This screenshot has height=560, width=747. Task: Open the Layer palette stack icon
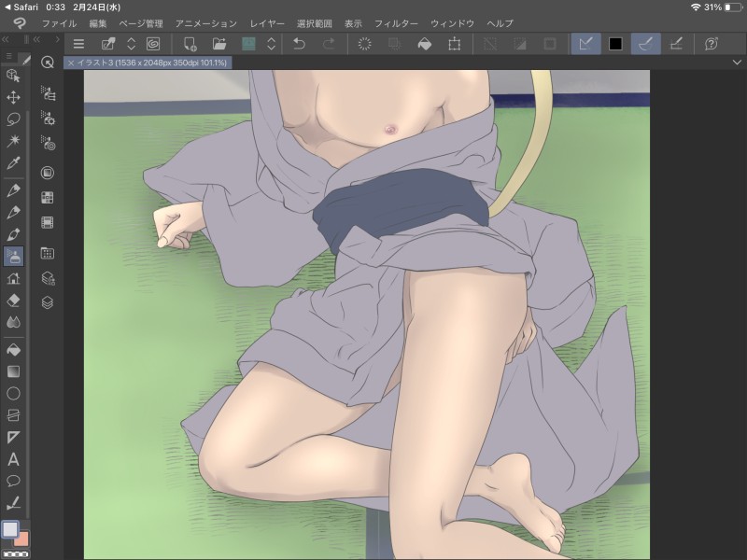pyautogui.click(x=48, y=302)
